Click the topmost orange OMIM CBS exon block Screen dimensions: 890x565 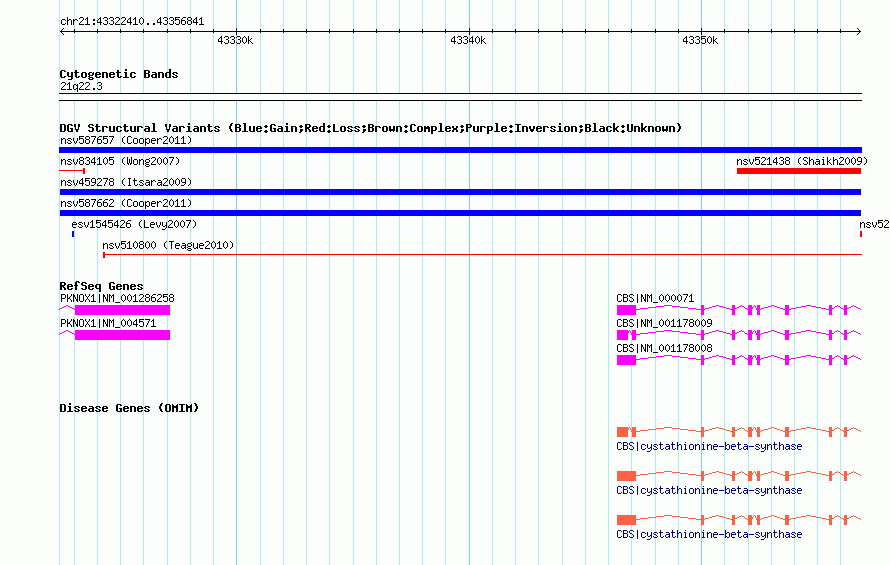point(623,432)
